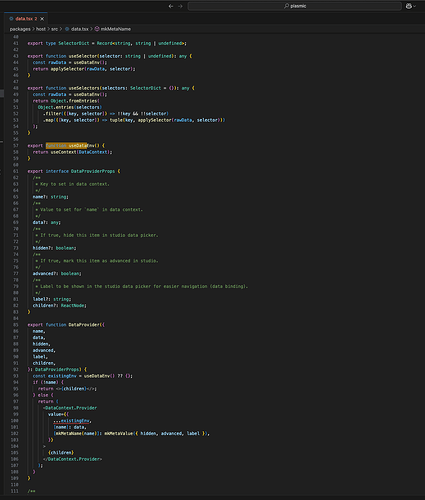The height and width of the screenshot is (500, 425).
Task: Click the plasmic command center search box
Action: 295,6
